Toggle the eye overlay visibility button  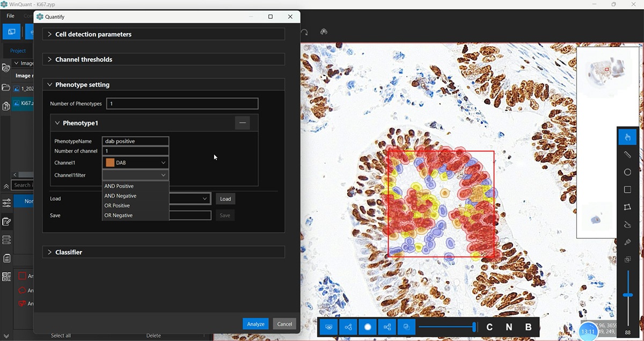coord(329,327)
